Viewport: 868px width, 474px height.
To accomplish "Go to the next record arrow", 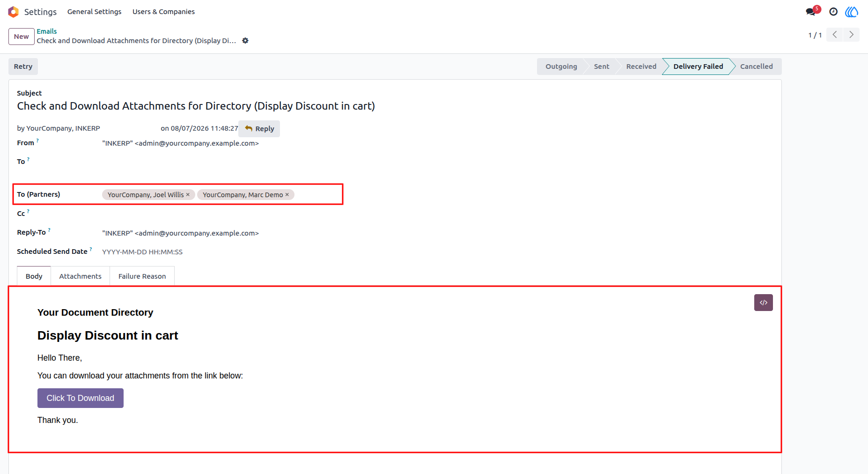I will pos(851,35).
